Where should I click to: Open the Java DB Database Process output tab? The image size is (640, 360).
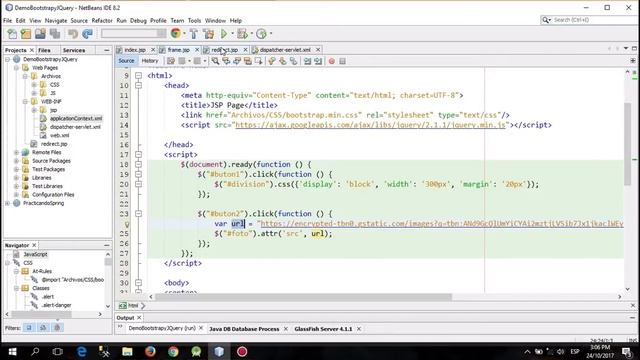(x=244, y=329)
